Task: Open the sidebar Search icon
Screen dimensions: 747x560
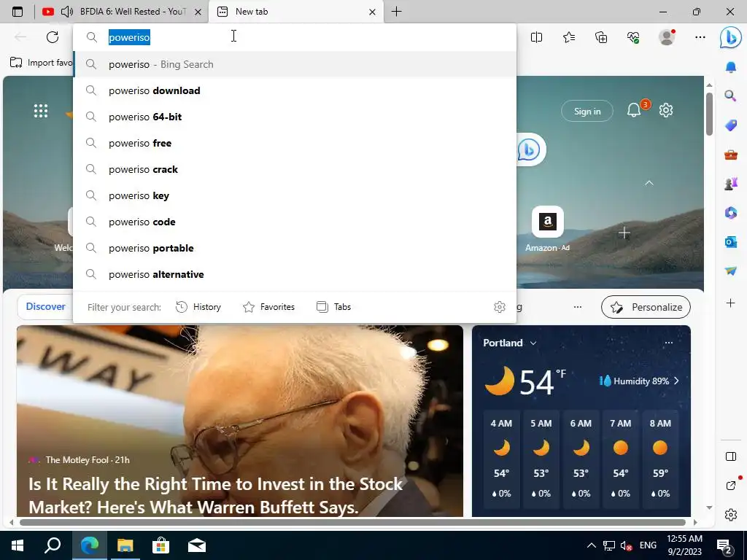Action: click(x=731, y=96)
